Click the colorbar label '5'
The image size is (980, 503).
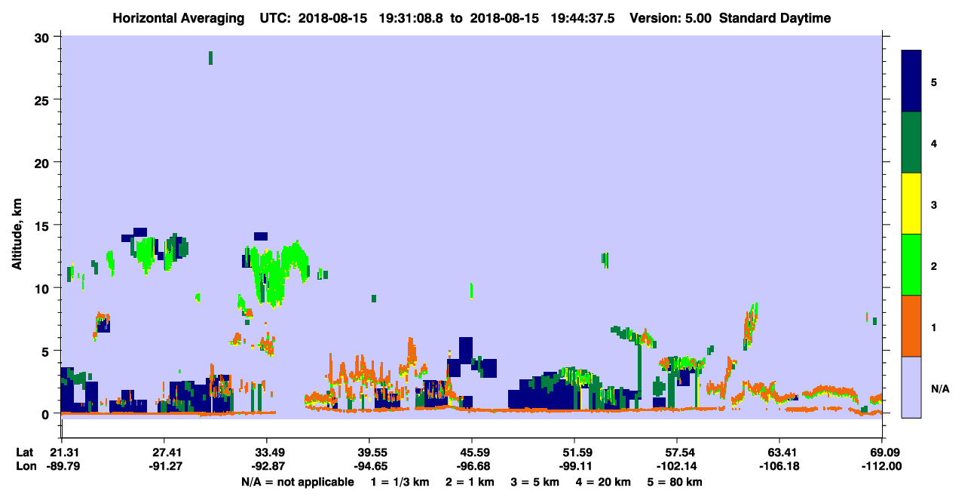pos(934,81)
